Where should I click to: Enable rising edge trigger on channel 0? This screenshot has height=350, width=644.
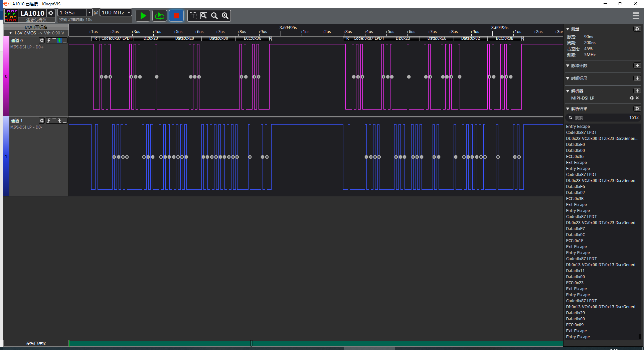49,40
